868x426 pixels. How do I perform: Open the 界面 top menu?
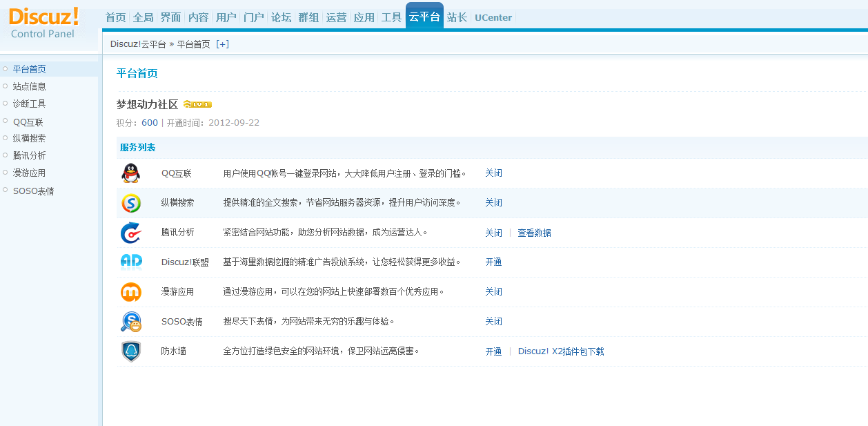171,17
